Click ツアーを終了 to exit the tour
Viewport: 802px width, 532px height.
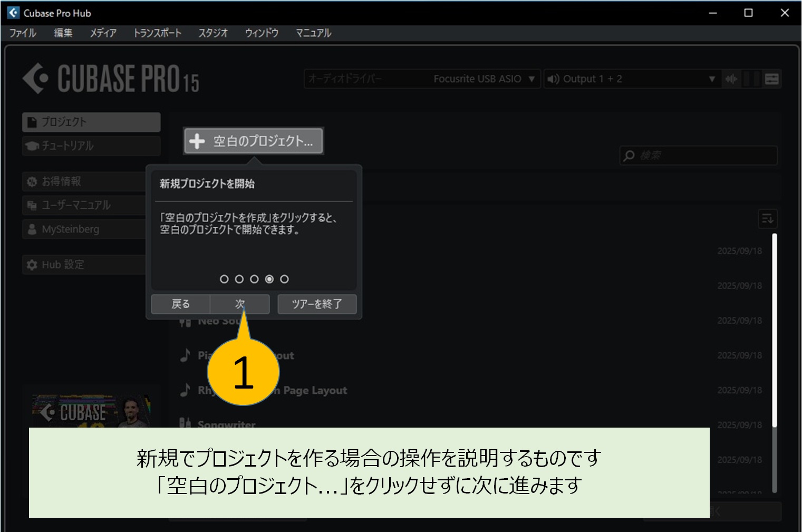317,304
